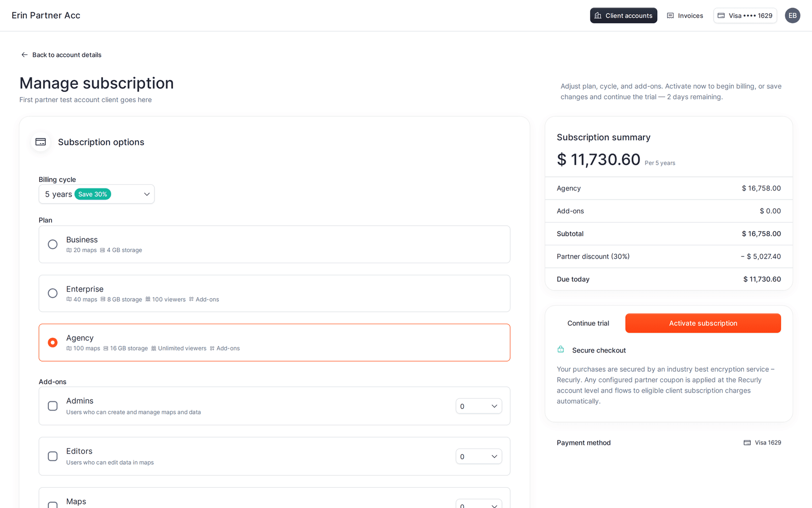
Task: Open the Maps quantity dropdown
Action: click(x=479, y=504)
